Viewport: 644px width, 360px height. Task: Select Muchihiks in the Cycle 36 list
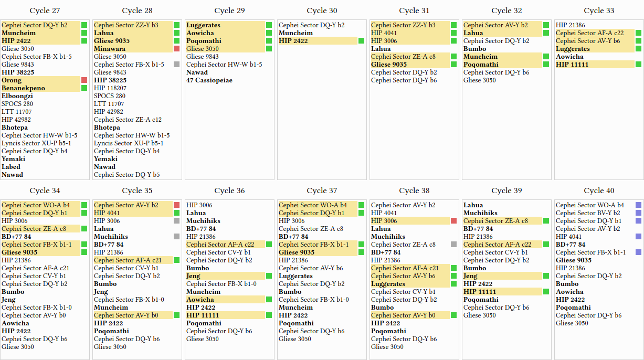coord(203,221)
